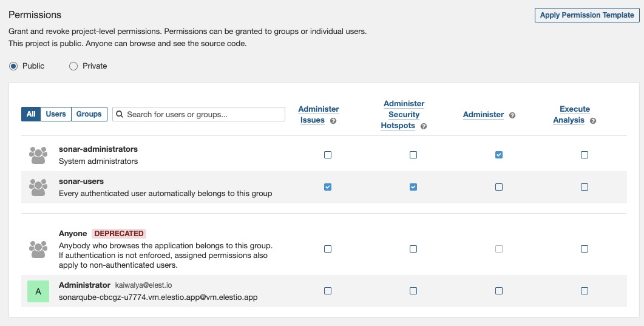Viewport: 644px width, 326px height.
Task: Click the Administrator user avatar
Action: point(38,291)
